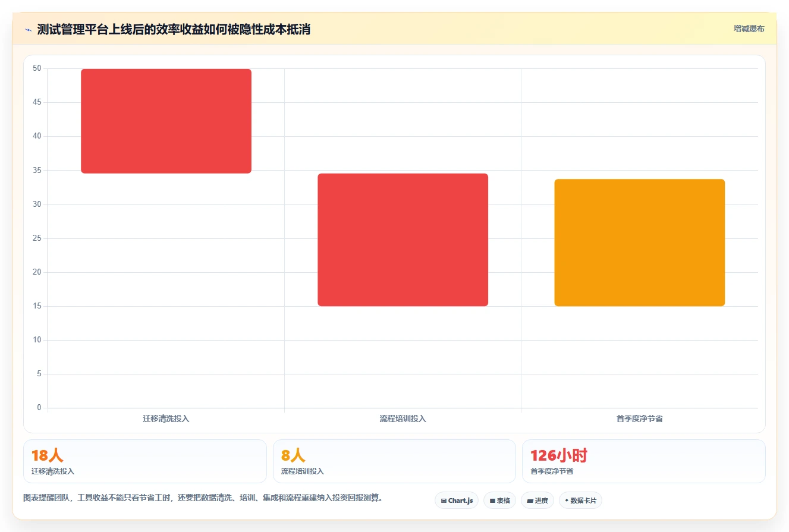Click 首季度净节省 caption under 126小时
The height and width of the screenshot is (532, 789).
coord(552,471)
